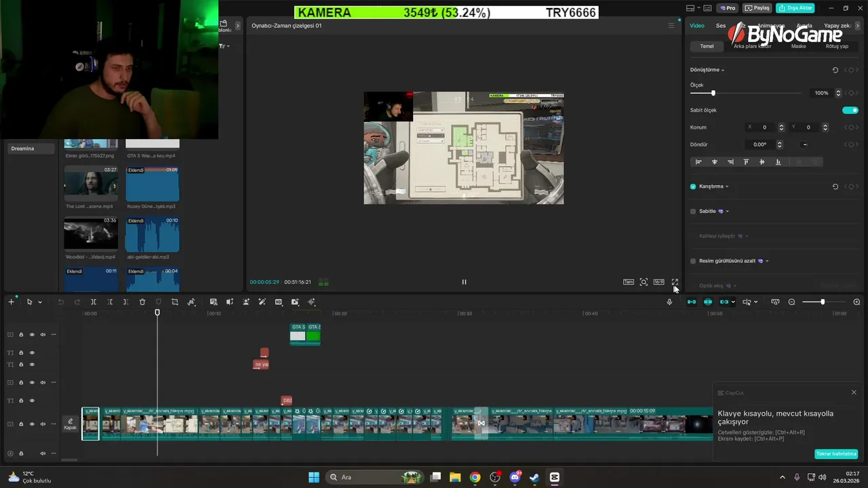Mute the main track beside the Kapak button
This screenshot has height=488, width=868.
pyautogui.click(x=43, y=424)
